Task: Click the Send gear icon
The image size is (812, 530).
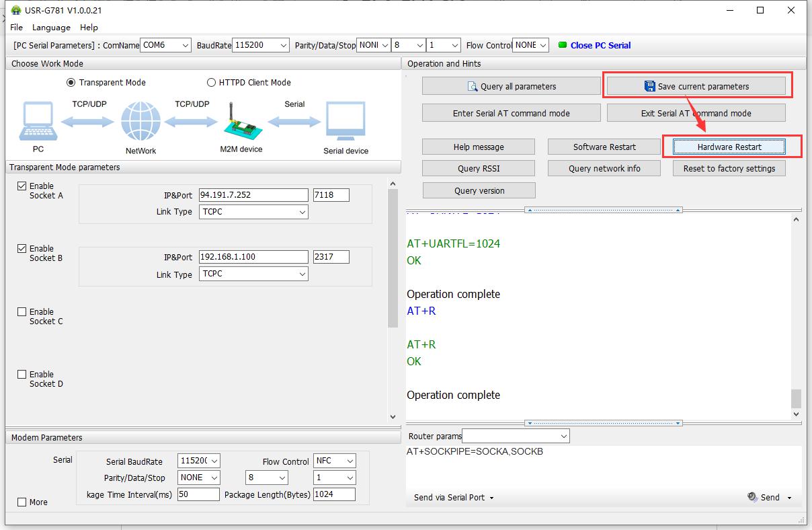Action: (x=752, y=497)
